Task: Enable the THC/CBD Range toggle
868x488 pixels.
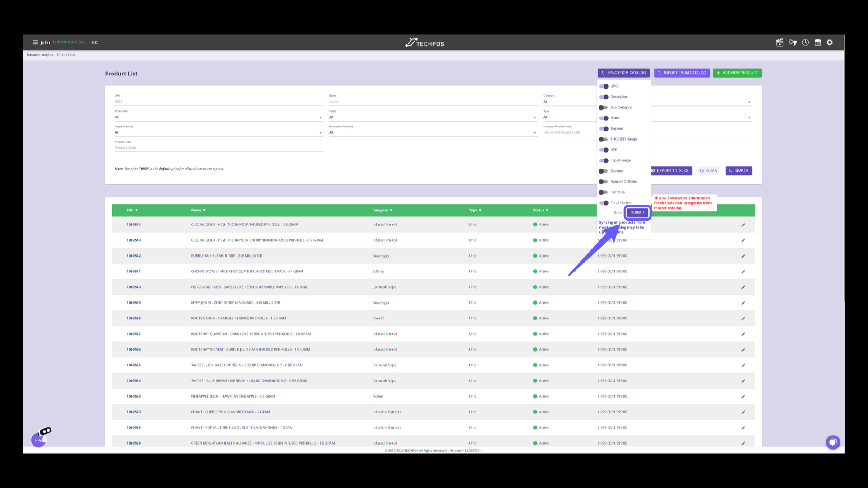Action: coord(604,139)
